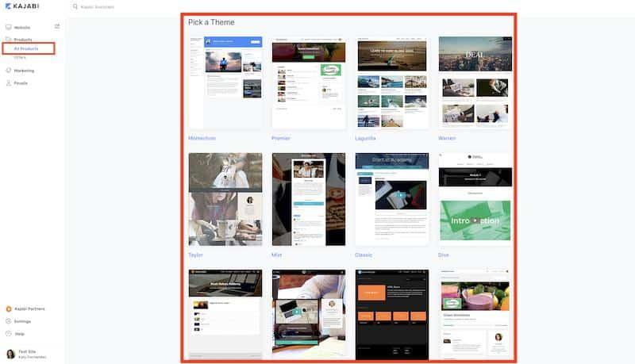Select the dark theme with orange blocks
Image resolution: width=635 pixels, height=364 pixels.
(x=392, y=315)
